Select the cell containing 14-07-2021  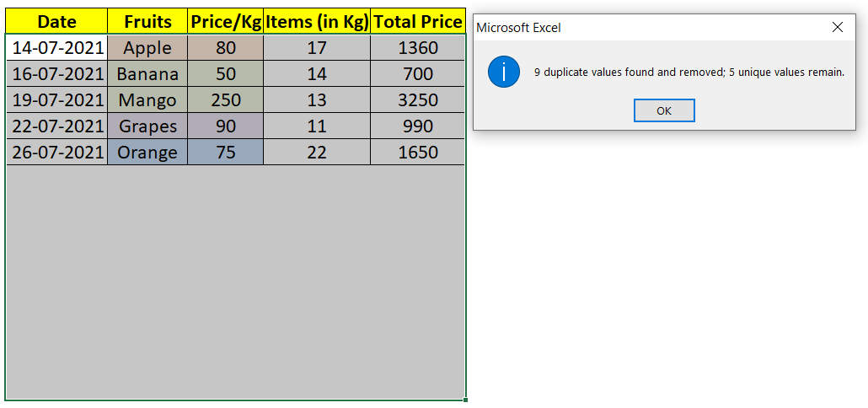click(x=56, y=47)
